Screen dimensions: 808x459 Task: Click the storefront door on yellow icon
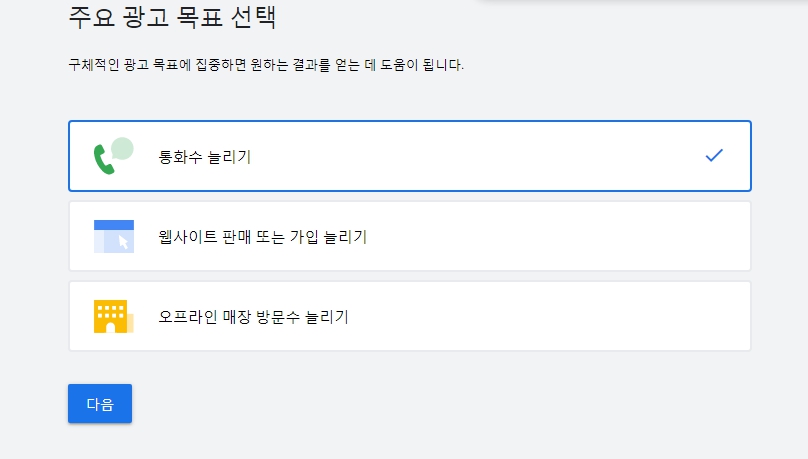tap(110, 328)
